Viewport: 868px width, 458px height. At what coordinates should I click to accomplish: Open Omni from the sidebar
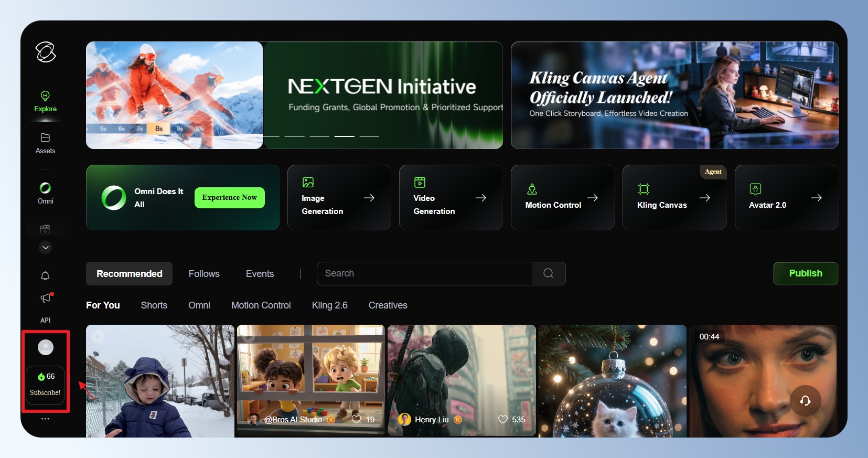click(x=45, y=193)
